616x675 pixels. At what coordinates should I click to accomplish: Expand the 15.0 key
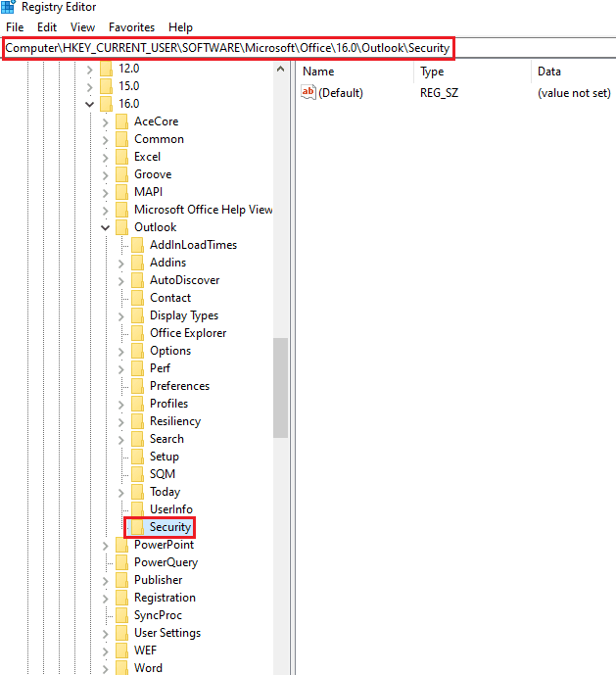click(x=89, y=87)
